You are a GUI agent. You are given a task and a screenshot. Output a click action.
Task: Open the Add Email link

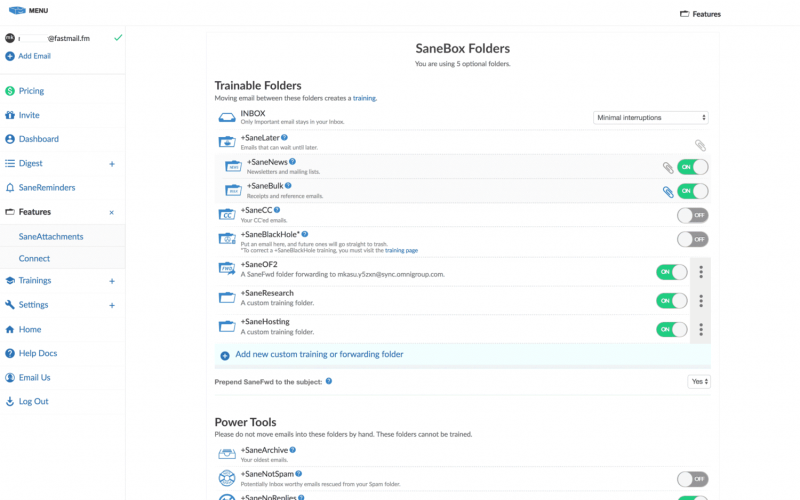tap(34, 56)
